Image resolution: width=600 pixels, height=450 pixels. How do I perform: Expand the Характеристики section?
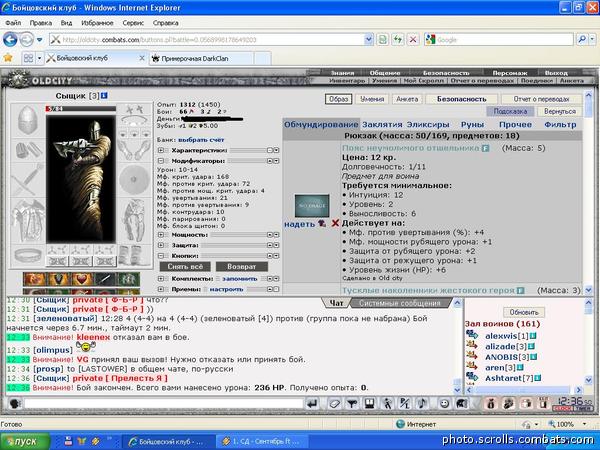(x=161, y=150)
